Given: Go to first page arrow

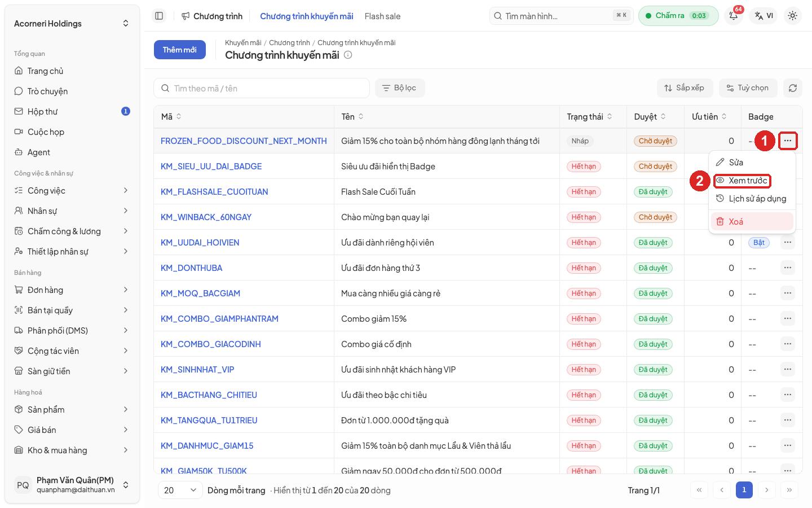Looking at the screenshot, I should (x=699, y=490).
